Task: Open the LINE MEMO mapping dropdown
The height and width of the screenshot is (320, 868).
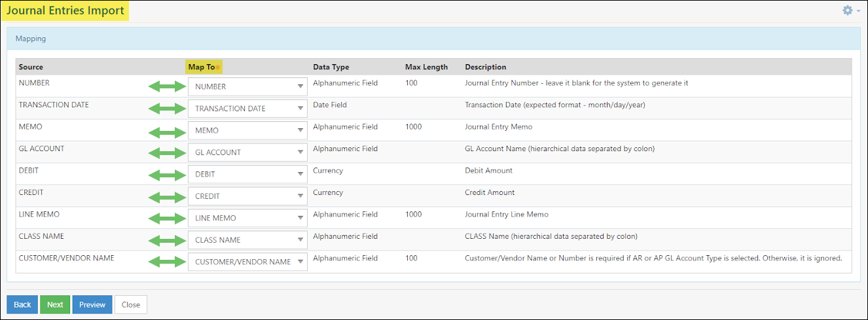Action: (247, 218)
